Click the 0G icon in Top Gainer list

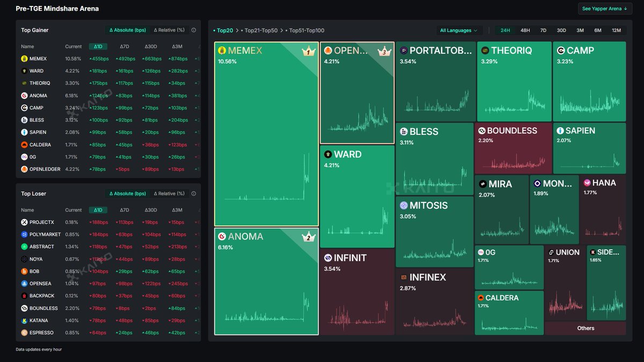(24, 157)
